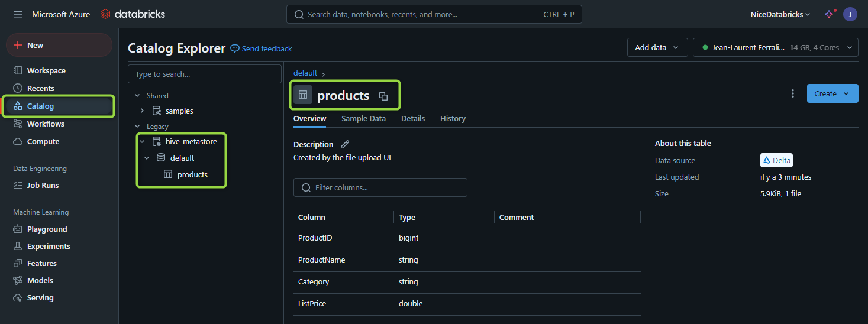This screenshot has height=324, width=868.
Task: Click the table icon beside products title
Action: tap(303, 95)
